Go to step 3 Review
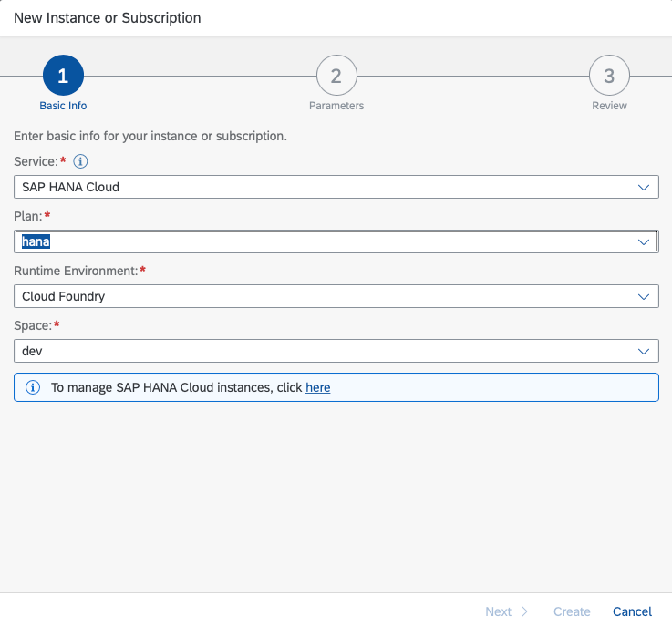The image size is (672, 626). (609, 76)
